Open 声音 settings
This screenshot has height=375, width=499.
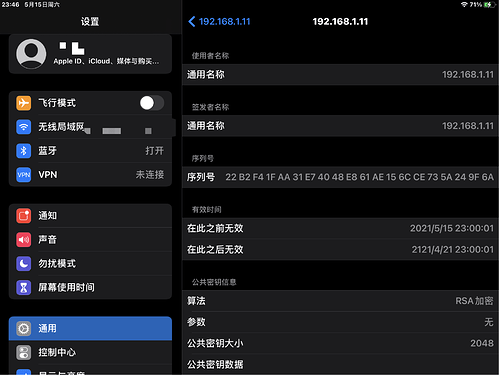pos(90,240)
